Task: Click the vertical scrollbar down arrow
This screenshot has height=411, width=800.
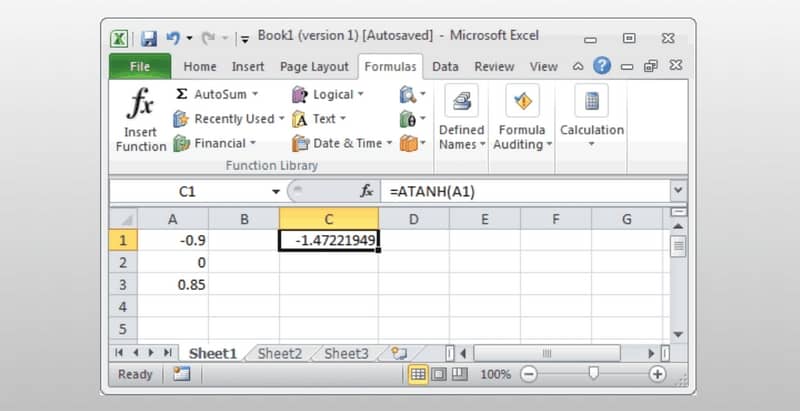Action: 678,335
